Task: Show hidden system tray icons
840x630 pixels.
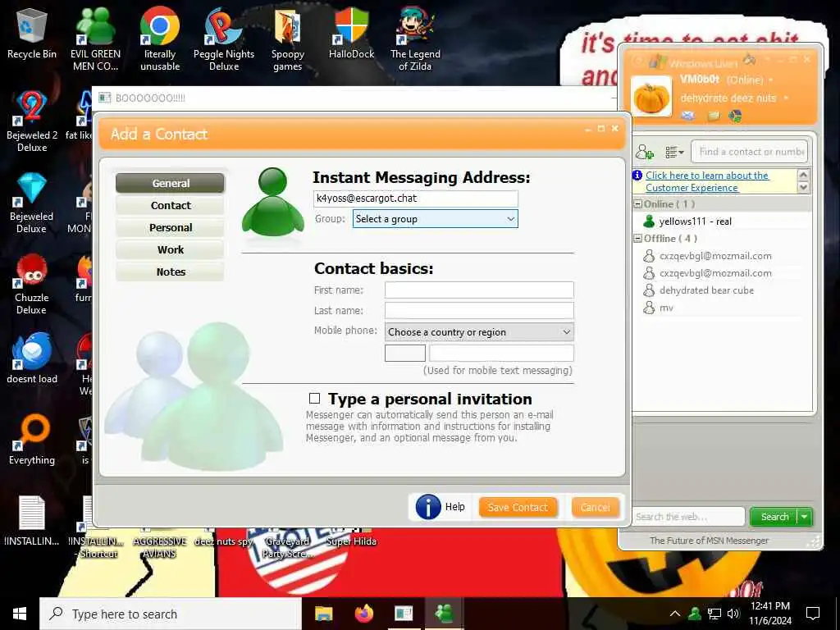Action: click(675, 614)
